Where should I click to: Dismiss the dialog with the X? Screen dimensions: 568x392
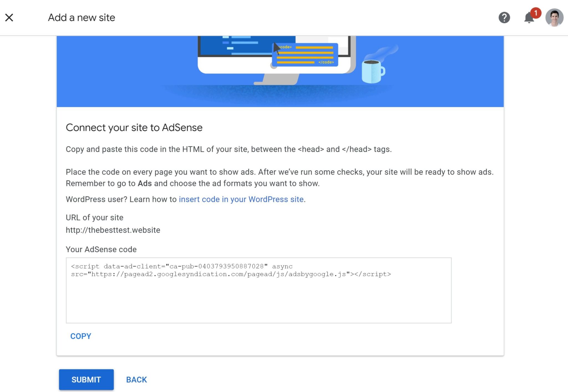(9, 17)
